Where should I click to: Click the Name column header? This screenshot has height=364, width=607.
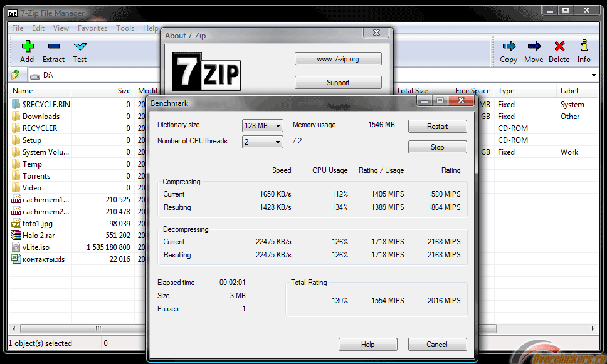point(39,90)
